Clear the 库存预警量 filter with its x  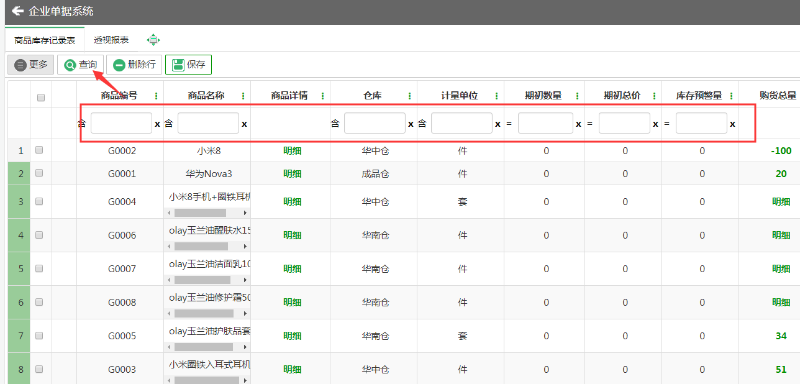pos(732,124)
